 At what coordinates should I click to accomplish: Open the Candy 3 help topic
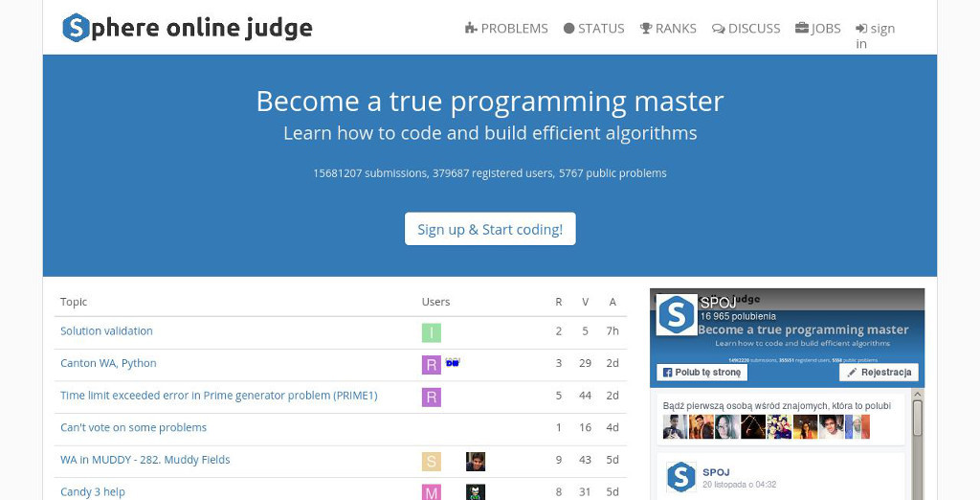93,491
